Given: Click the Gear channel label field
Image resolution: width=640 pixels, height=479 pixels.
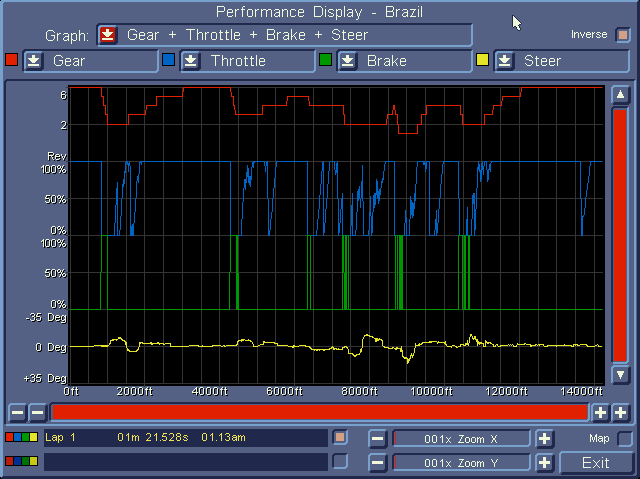Looking at the screenshot, I should pyautogui.click(x=91, y=61).
